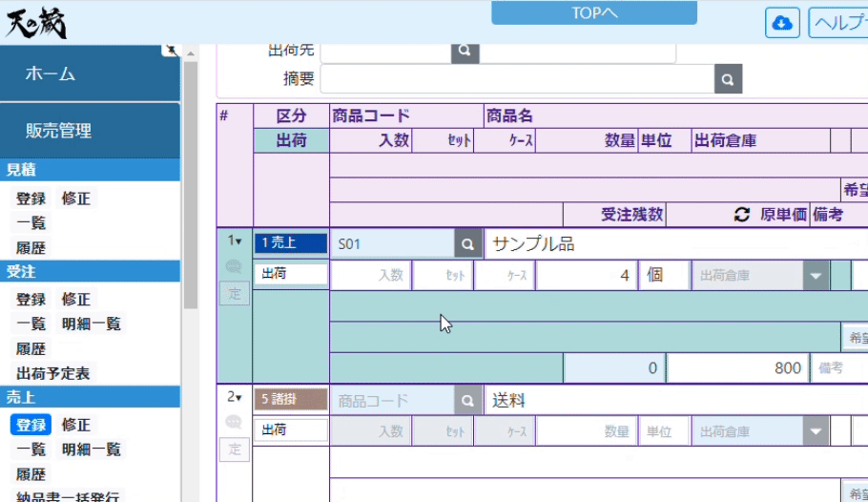Click the 備考 field in row 1
The image size is (868, 502).
839,368
